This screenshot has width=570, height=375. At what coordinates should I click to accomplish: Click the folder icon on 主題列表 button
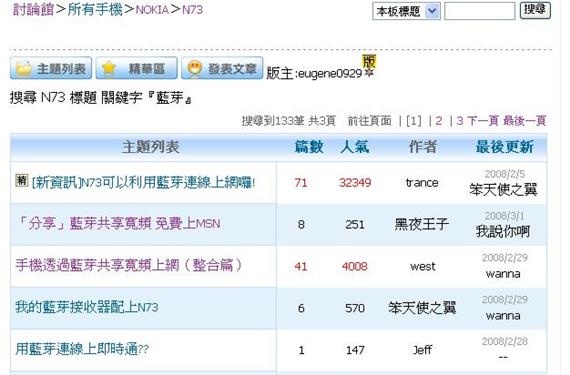click(x=23, y=68)
